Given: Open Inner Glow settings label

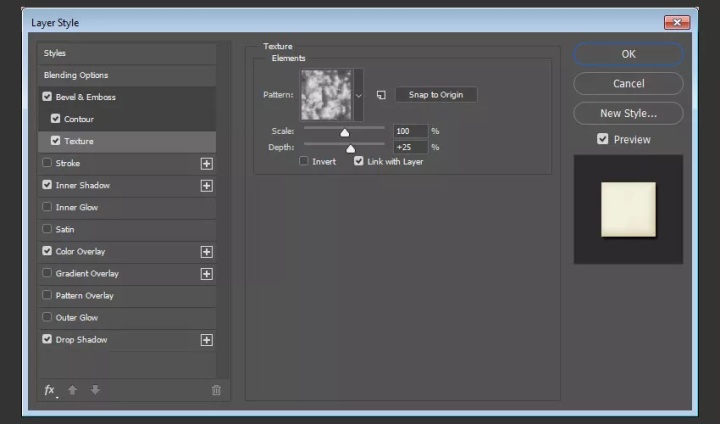Looking at the screenshot, I should (x=77, y=207).
